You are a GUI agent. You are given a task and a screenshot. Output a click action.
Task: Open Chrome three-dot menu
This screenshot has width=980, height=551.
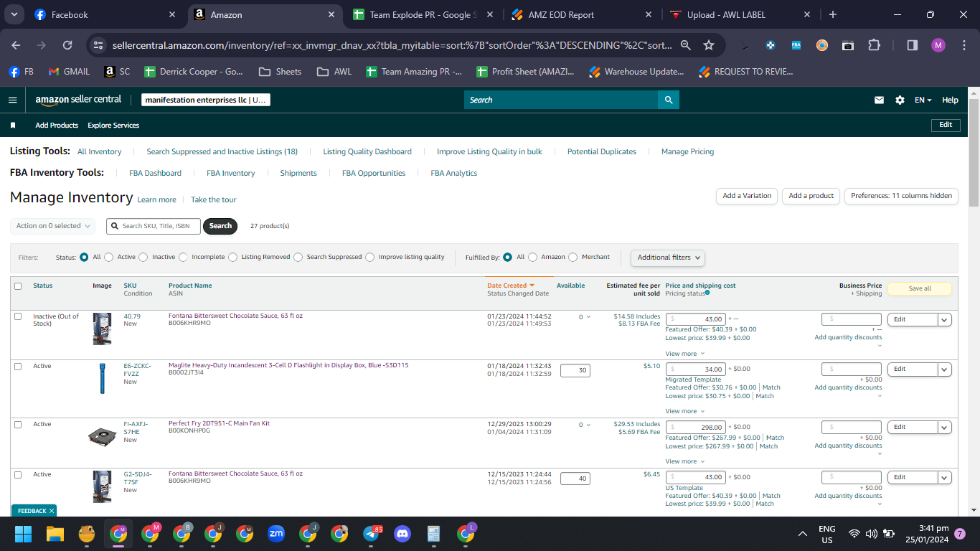point(963,45)
